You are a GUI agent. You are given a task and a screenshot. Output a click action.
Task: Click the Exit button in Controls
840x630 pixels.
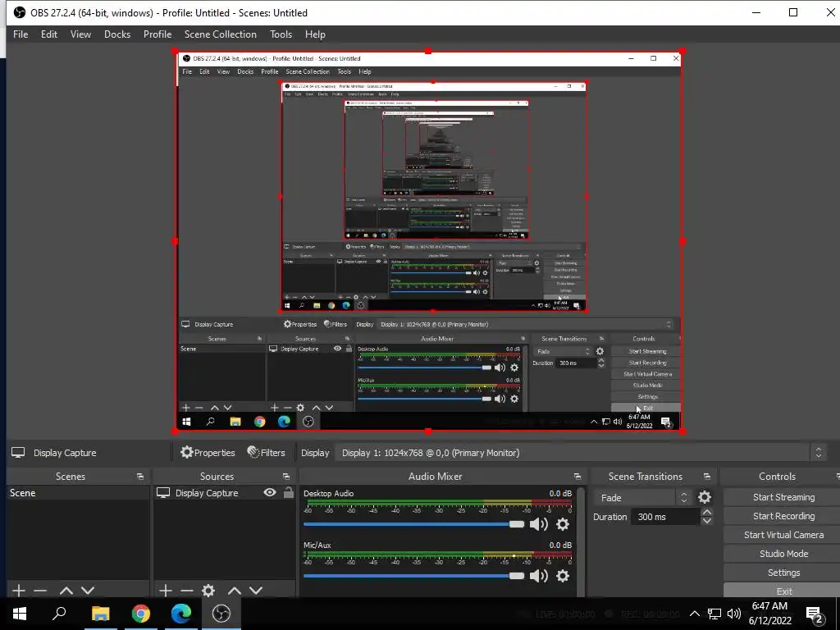pos(783,591)
